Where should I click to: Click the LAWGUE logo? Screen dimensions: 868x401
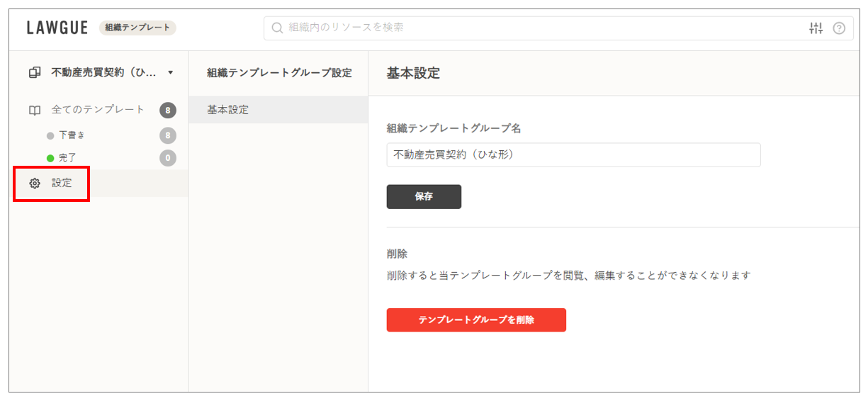pos(57,28)
